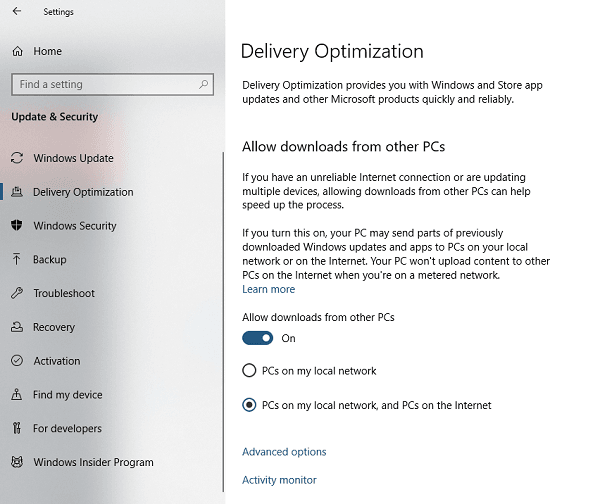Go back with the Settings back arrow
The image size is (600, 504).
(16, 11)
